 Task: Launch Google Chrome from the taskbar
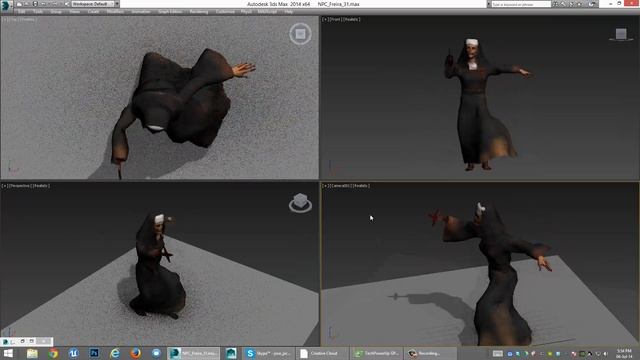53,353
